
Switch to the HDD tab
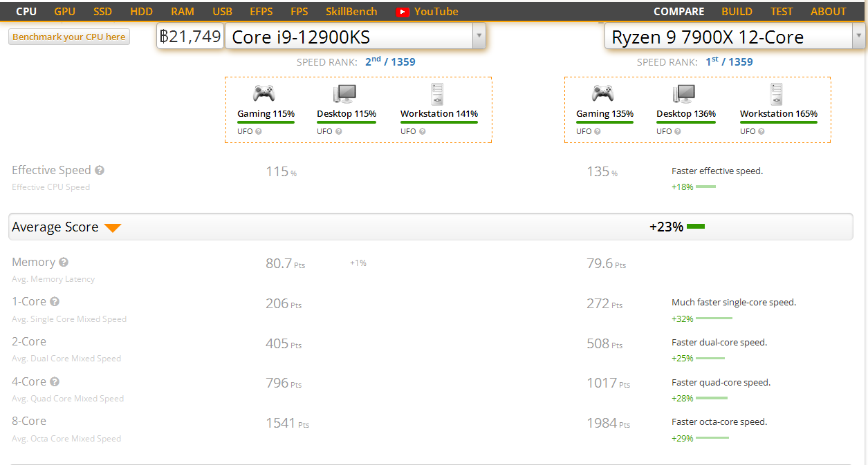click(x=142, y=11)
